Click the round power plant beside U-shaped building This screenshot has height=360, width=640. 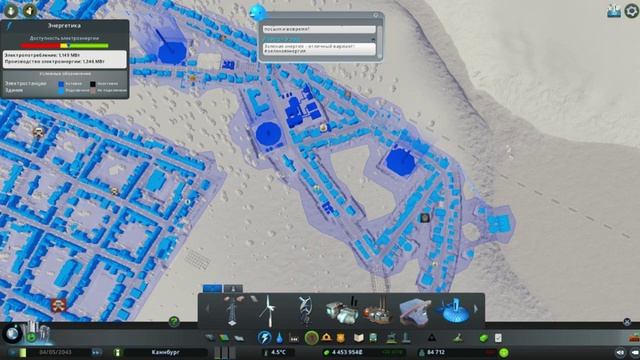(x=268, y=133)
